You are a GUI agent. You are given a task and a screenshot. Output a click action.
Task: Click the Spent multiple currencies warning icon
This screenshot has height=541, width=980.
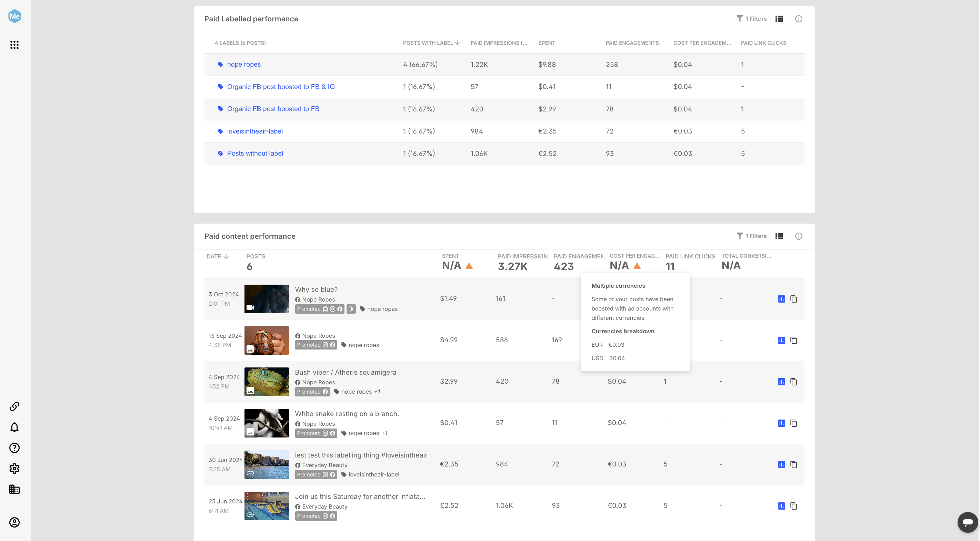[x=469, y=266]
